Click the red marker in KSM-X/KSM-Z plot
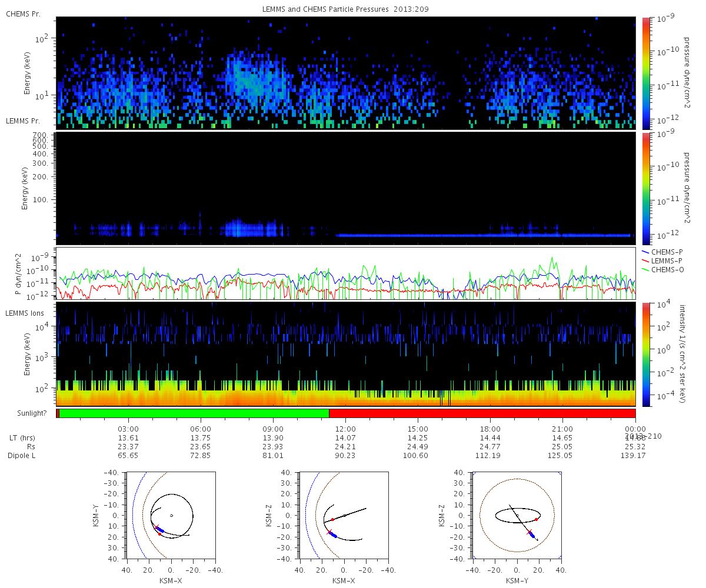Viewport: 706px width, 588px height. tap(332, 519)
